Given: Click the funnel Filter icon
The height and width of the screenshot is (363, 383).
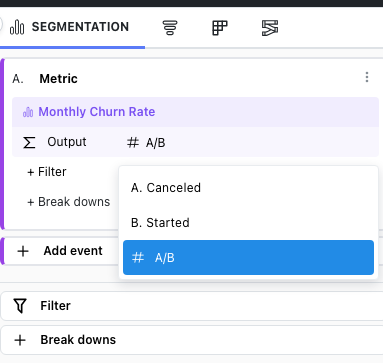Looking at the screenshot, I should 20,306.
